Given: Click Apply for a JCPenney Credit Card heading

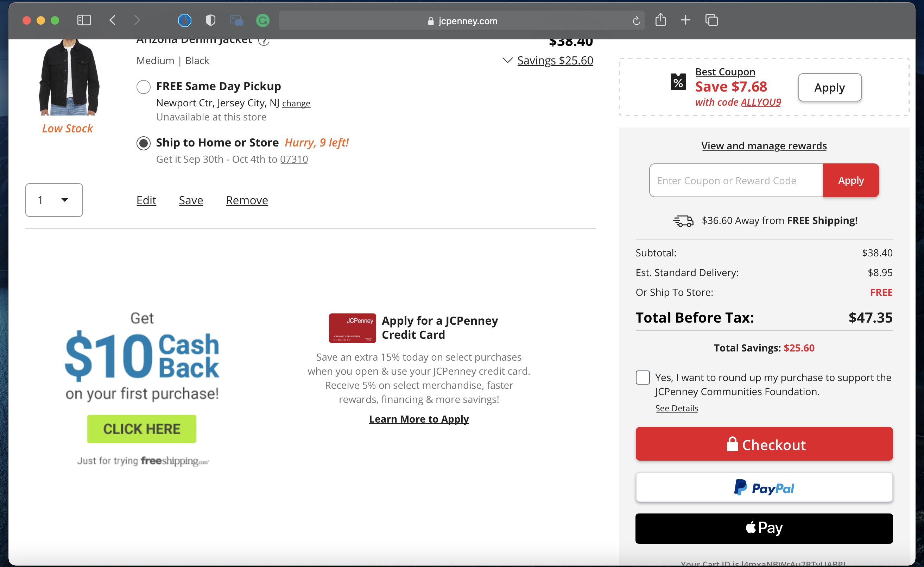Looking at the screenshot, I should [439, 328].
